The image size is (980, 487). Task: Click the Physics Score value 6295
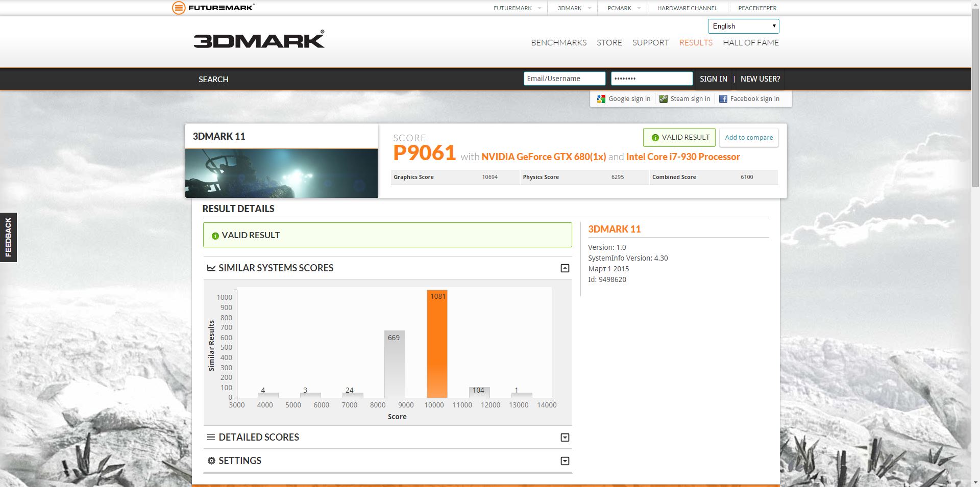[x=618, y=177]
